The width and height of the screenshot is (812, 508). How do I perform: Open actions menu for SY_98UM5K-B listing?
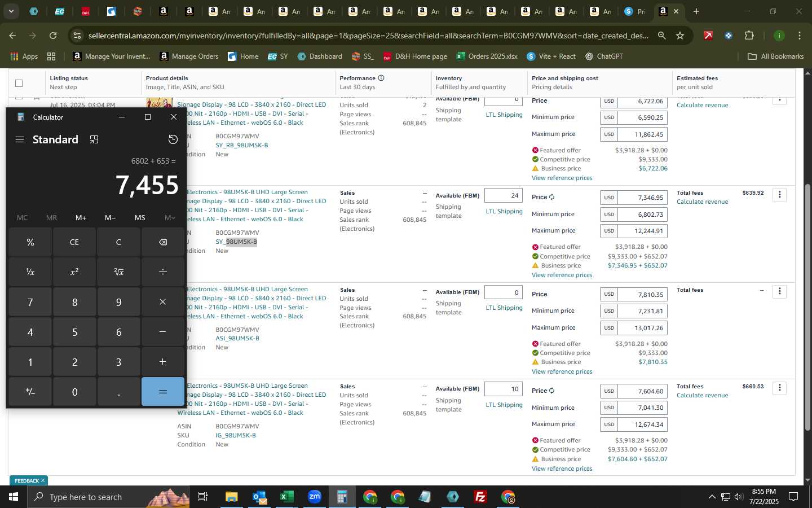point(780,195)
